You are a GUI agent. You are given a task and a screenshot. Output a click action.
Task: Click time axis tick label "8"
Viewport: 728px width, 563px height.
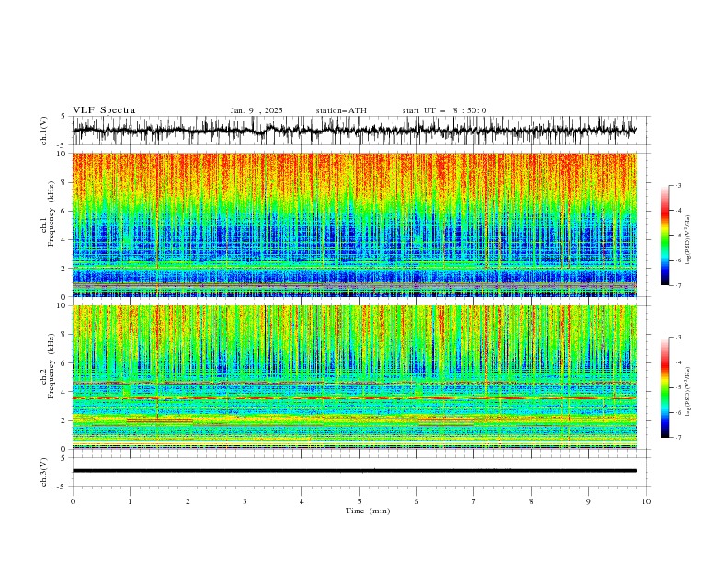(531, 501)
